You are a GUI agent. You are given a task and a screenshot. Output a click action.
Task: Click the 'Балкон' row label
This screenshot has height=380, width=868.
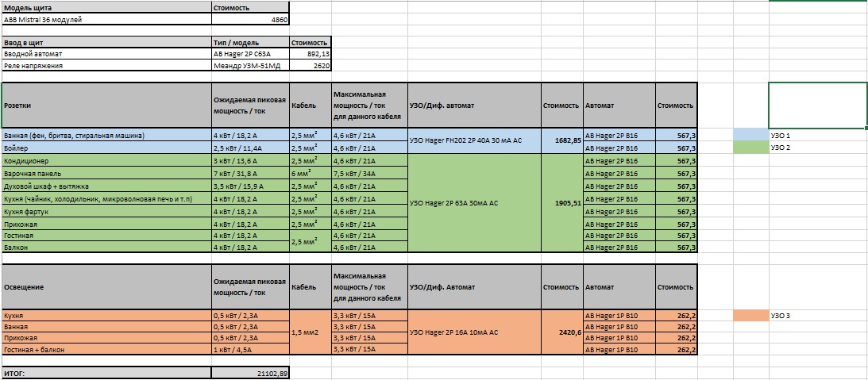(x=106, y=248)
